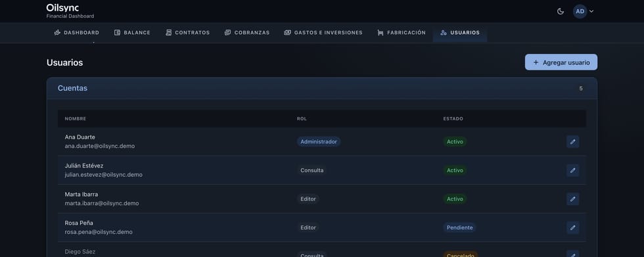Click julian.estevez@oilsync.demo email
The width and height of the screenshot is (644, 257).
pos(104,175)
